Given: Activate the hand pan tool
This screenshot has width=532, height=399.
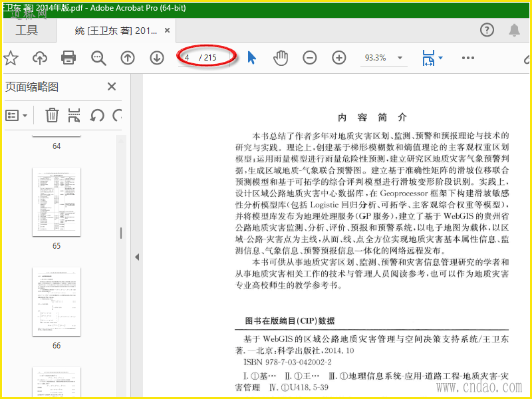Looking at the screenshot, I should (281, 58).
